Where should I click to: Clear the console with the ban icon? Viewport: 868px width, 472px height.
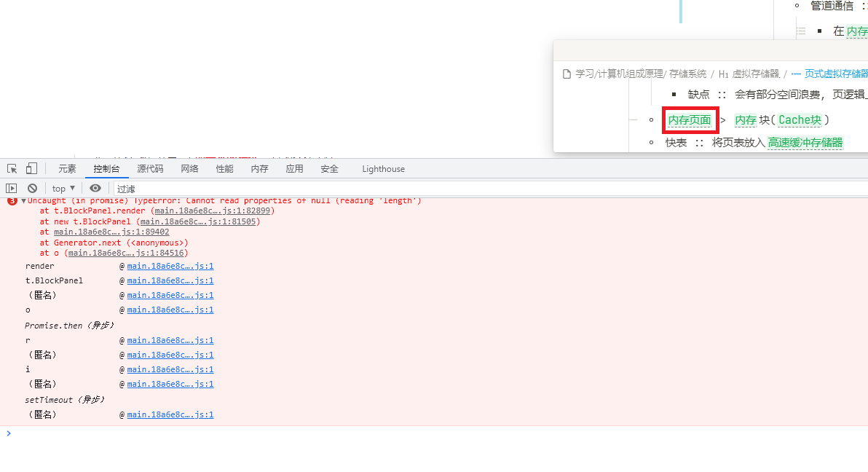[x=33, y=189]
